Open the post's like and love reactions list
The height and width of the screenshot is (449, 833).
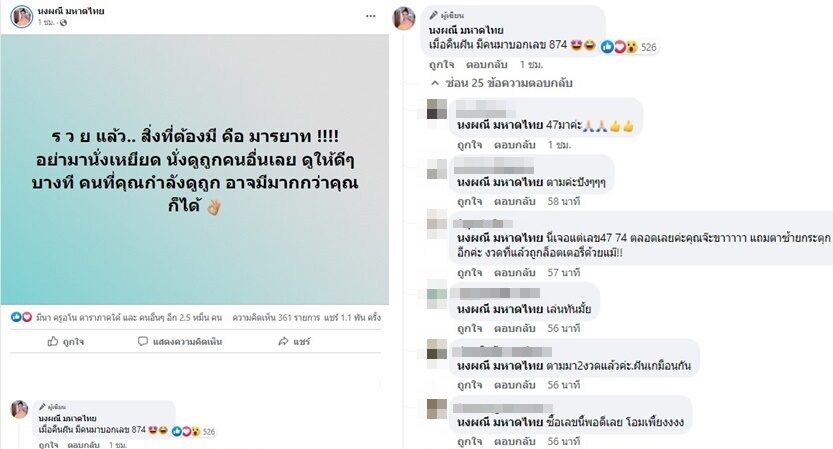21,317
